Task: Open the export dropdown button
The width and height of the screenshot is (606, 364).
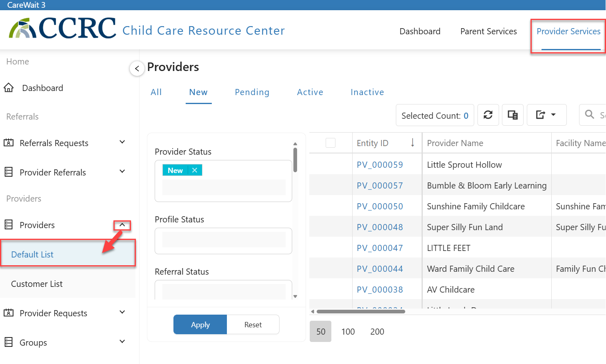Action: pyautogui.click(x=546, y=115)
